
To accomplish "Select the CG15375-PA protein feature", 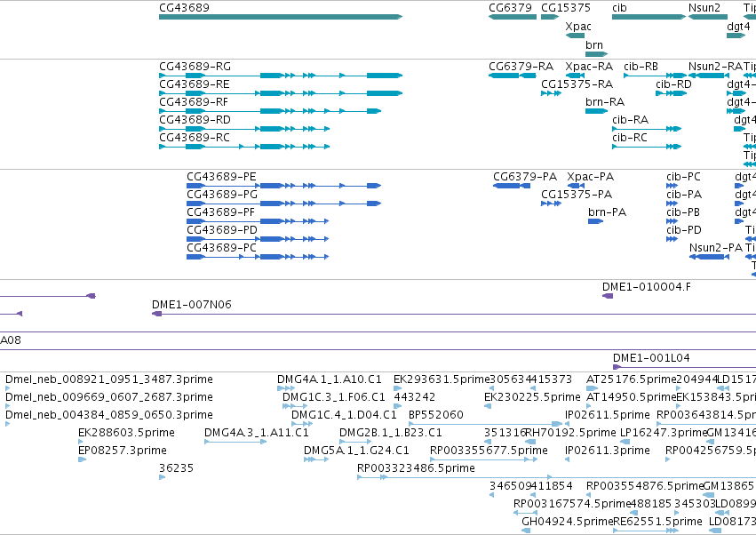I will click(551, 204).
